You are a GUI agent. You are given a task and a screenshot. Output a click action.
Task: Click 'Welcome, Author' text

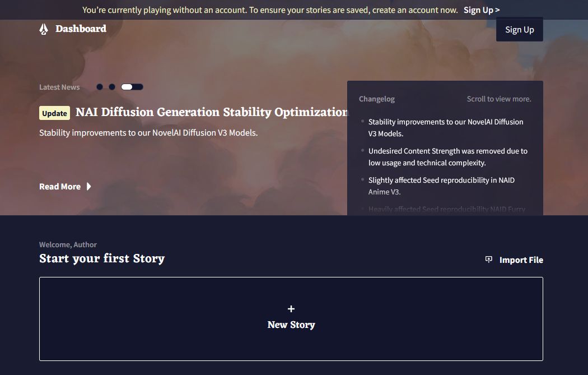(x=68, y=245)
